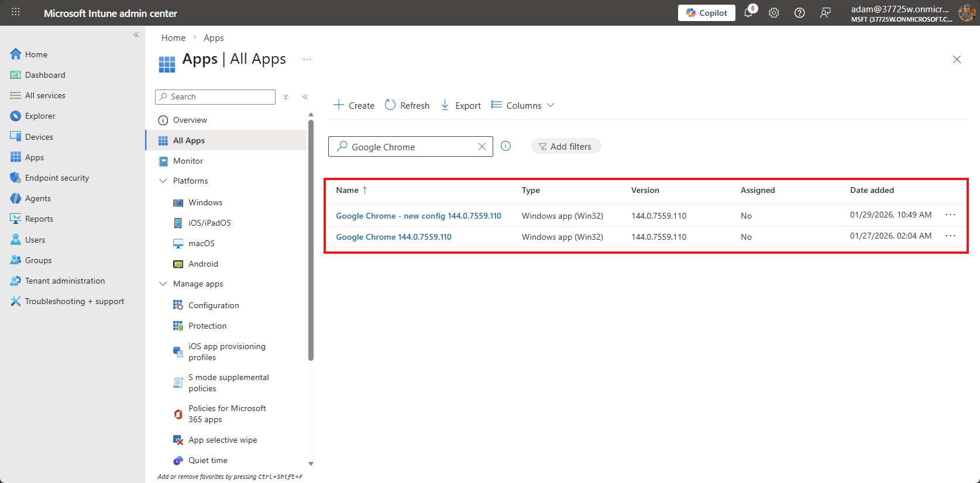Open the Copilot button
980x483 pixels.
(706, 13)
